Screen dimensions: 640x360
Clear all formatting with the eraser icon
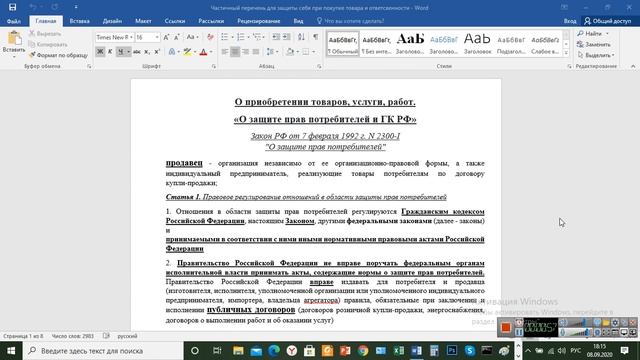click(210, 37)
